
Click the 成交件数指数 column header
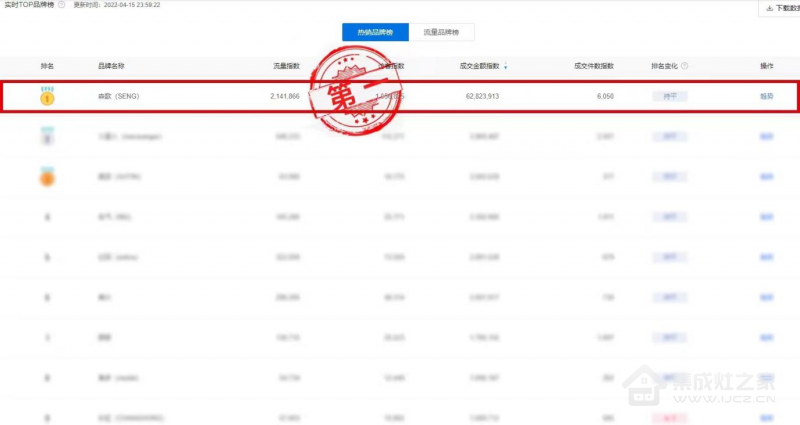(594, 66)
